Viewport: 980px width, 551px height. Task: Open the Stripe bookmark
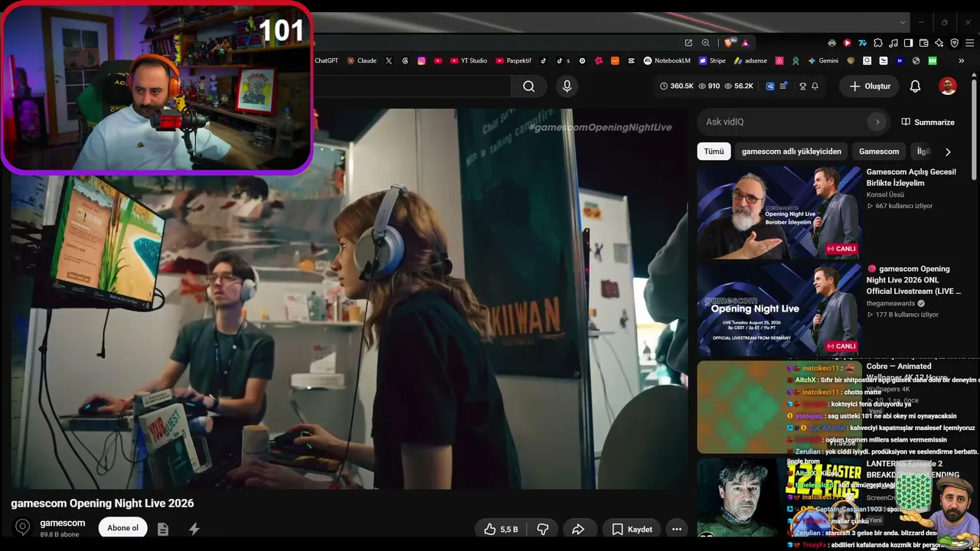(712, 60)
